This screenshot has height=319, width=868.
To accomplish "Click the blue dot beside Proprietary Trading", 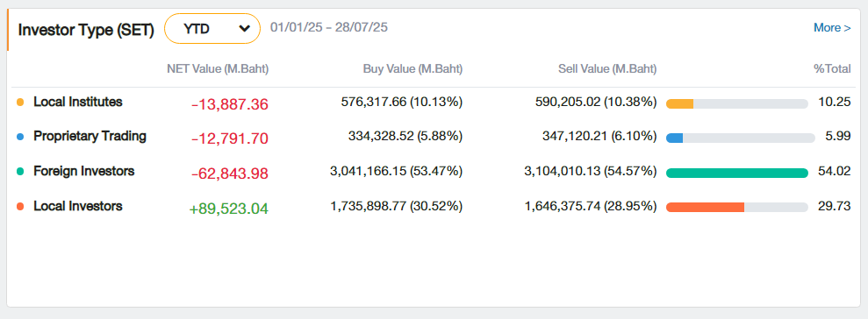I will coord(20,137).
